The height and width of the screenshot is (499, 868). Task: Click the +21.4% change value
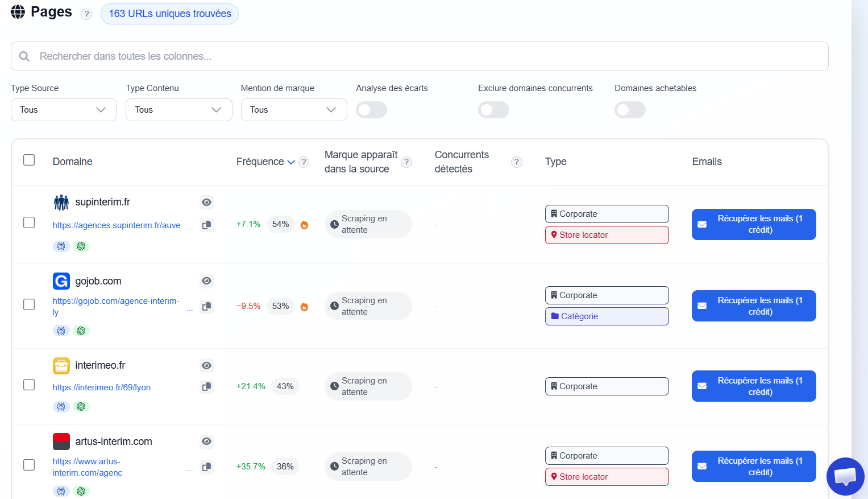tap(251, 386)
